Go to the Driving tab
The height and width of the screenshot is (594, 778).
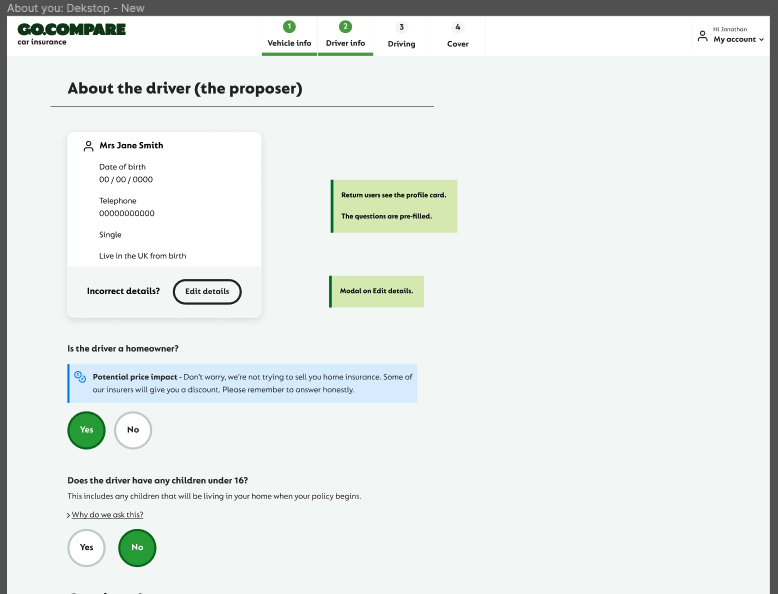click(x=401, y=44)
